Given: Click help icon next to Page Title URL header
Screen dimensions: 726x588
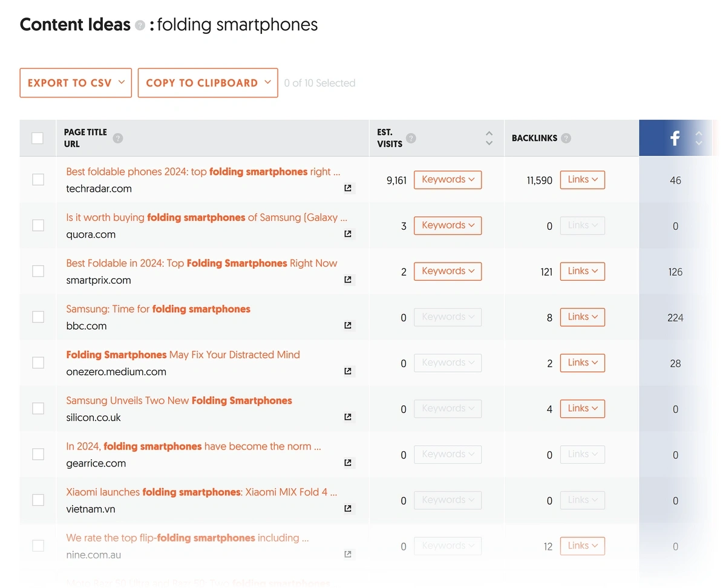Looking at the screenshot, I should [118, 138].
